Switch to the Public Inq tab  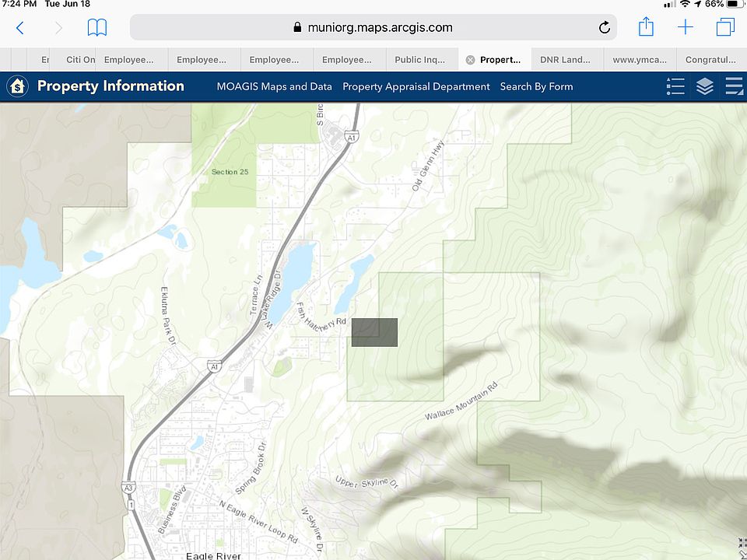[420, 60]
